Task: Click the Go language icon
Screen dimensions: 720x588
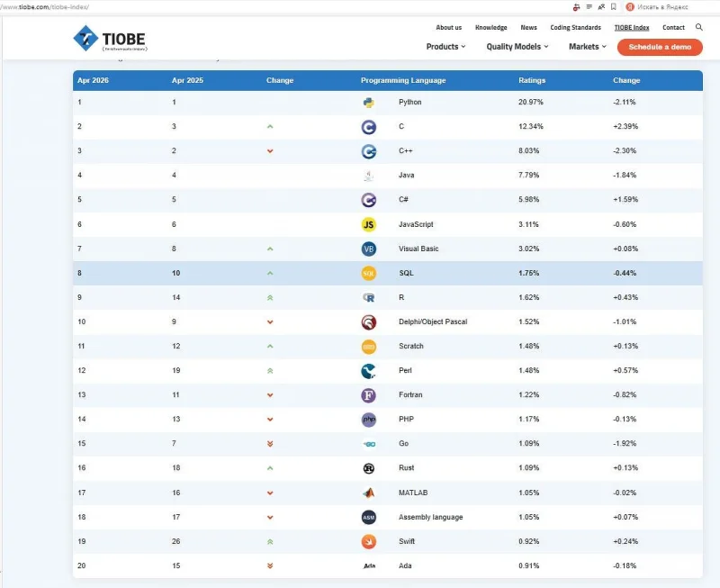Action: (x=369, y=444)
